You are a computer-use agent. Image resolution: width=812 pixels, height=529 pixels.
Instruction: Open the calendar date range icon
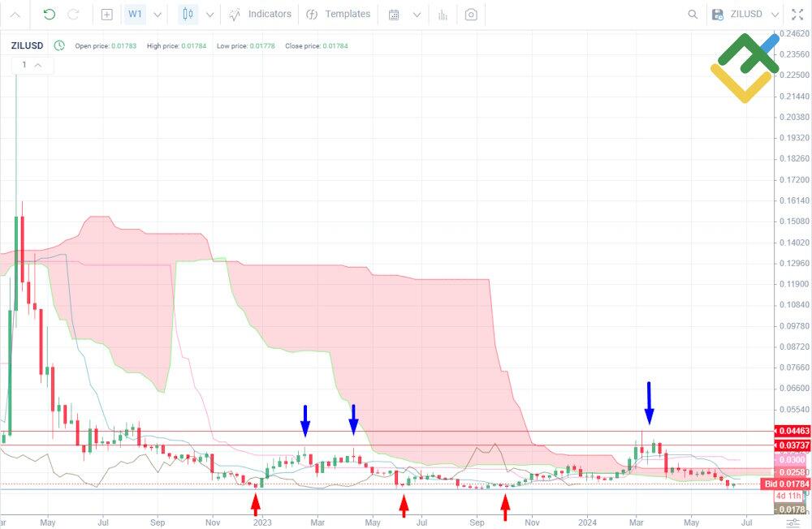tap(394, 15)
